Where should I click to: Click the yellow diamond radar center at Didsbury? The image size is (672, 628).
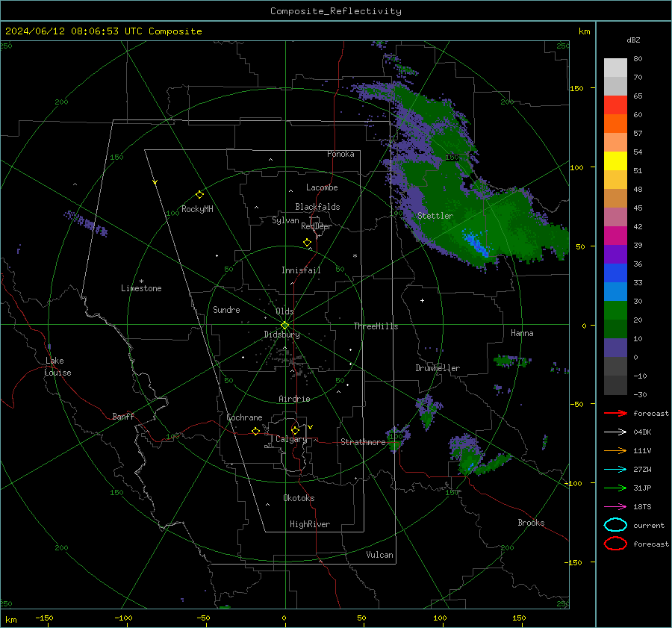[x=284, y=326]
